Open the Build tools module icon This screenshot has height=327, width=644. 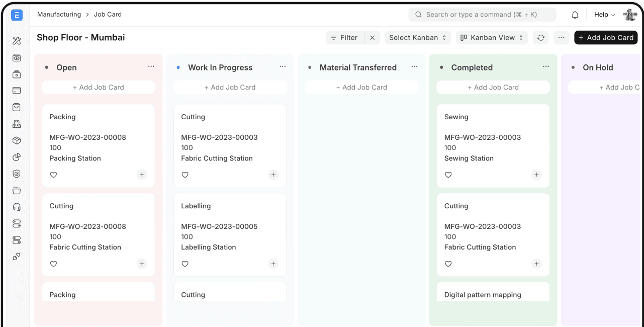[x=17, y=40]
